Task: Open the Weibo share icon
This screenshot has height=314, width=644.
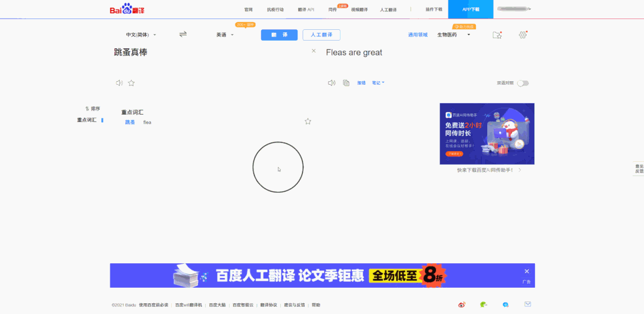Action: [x=462, y=304]
